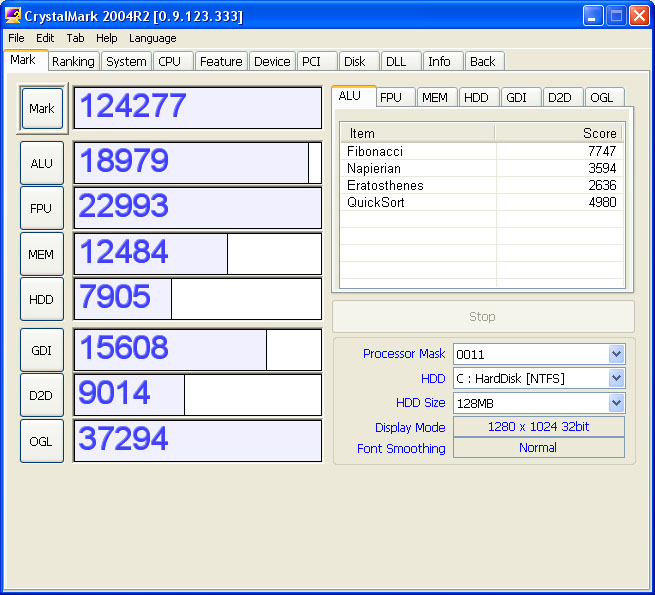Switch to the Feature tab
This screenshot has width=655, height=595.
click(x=221, y=61)
